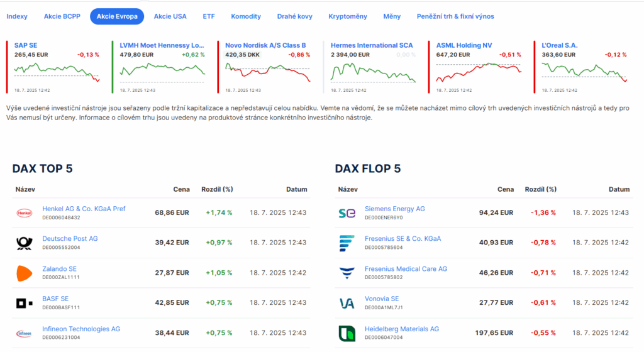
Task: Open Heidelberg Materials AG link
Action: 402,329
